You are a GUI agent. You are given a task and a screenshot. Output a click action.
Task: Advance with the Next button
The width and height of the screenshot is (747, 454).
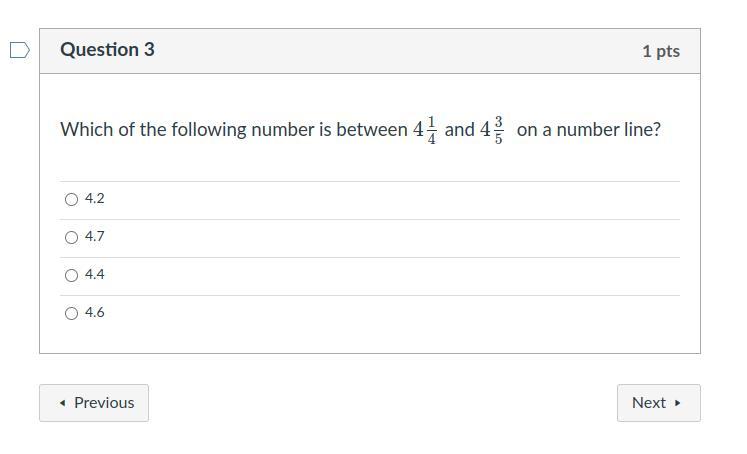658,403
